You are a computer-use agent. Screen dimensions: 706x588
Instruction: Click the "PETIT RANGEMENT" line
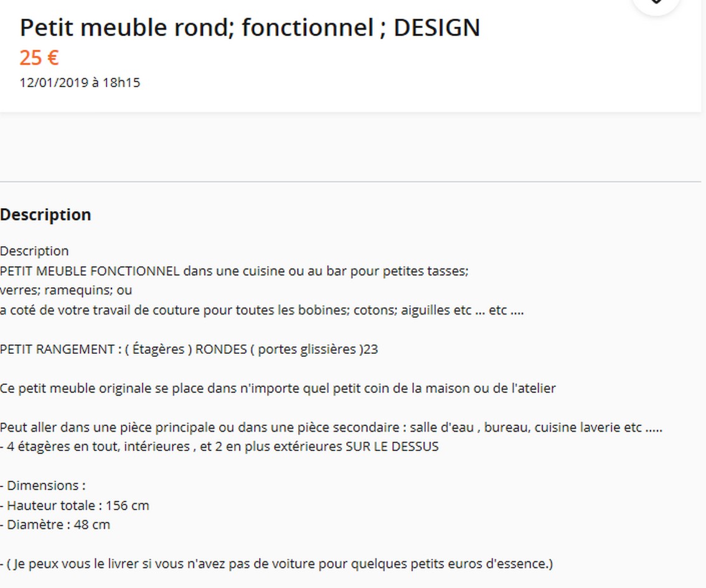[x=189, y=349]
